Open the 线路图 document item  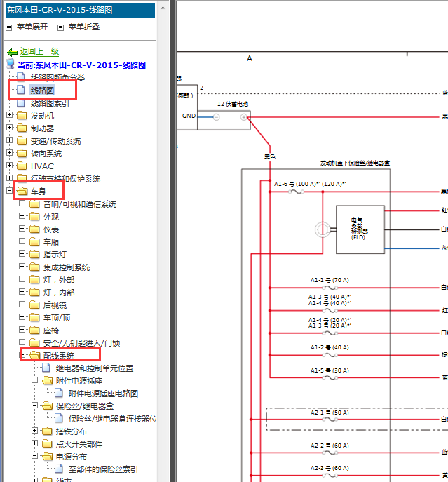pos(42,91)
